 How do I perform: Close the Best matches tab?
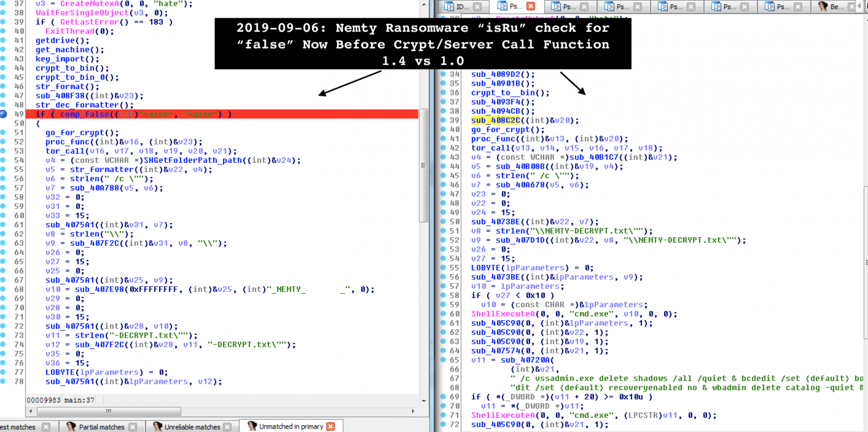(46, 427)
